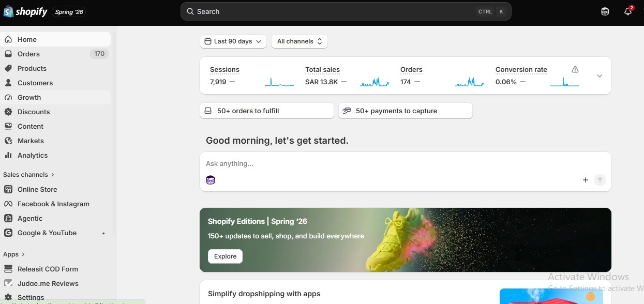This screenshot has height=304, width=644.
Task: Open Sessions metric
Action: pos(224,69)
